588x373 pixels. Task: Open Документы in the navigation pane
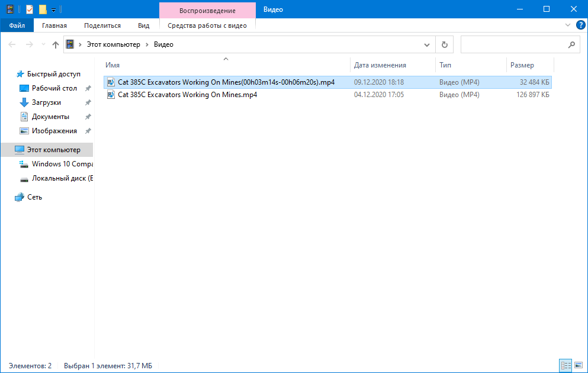tap(50, 117)
